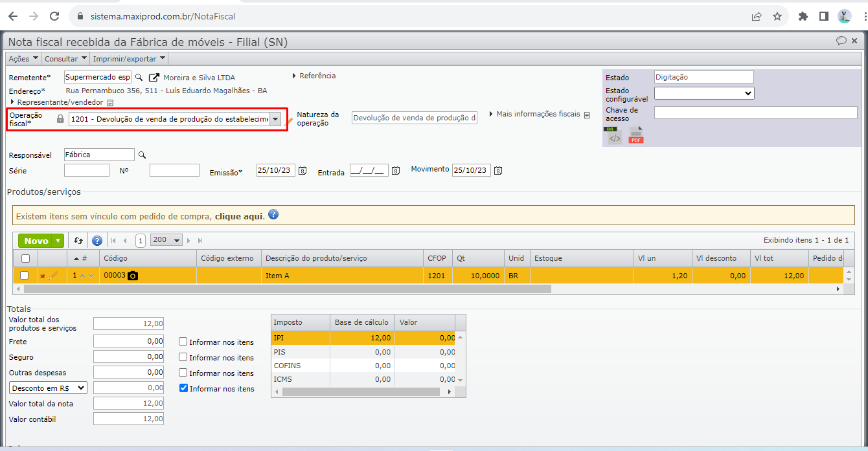
Task: Open the Entrada date calendar icon
Action: pos(396,171)
